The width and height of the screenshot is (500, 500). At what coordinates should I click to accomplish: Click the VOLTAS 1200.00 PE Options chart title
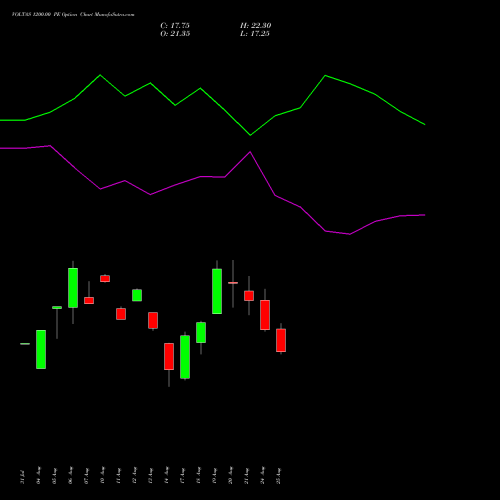coord(73,15)
